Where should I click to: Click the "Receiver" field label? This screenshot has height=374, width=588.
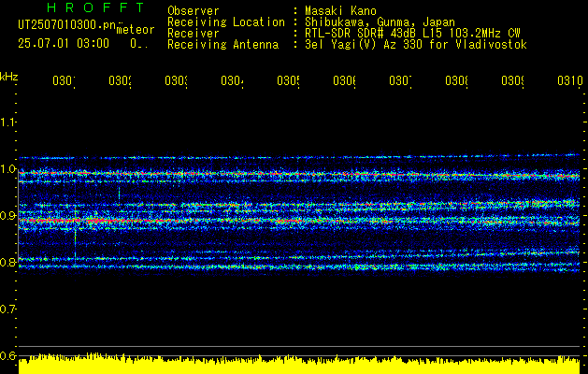tap(194, 34)
